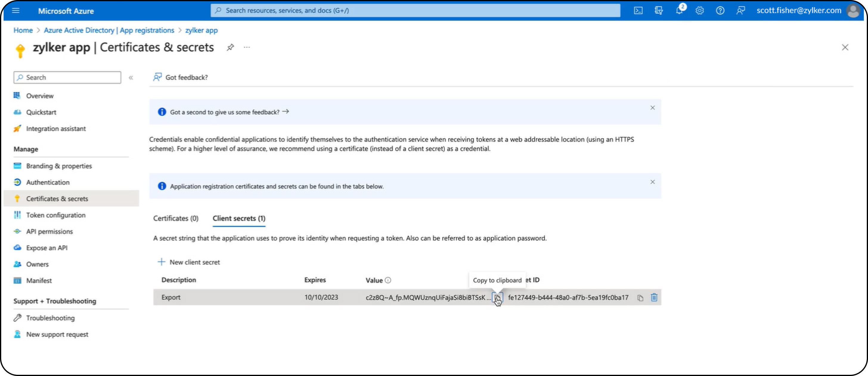The height and width of the screenshot is (376, 868).
Task: Pin the zylker app blade
Action: point(230,47)
